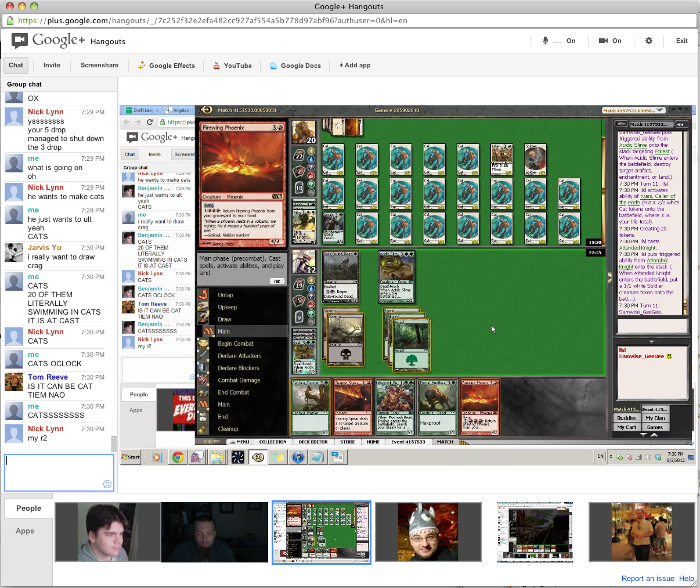Viewport: 700px width, 588px height.
Task: Click Report an issue link
Action: [648, 578]
